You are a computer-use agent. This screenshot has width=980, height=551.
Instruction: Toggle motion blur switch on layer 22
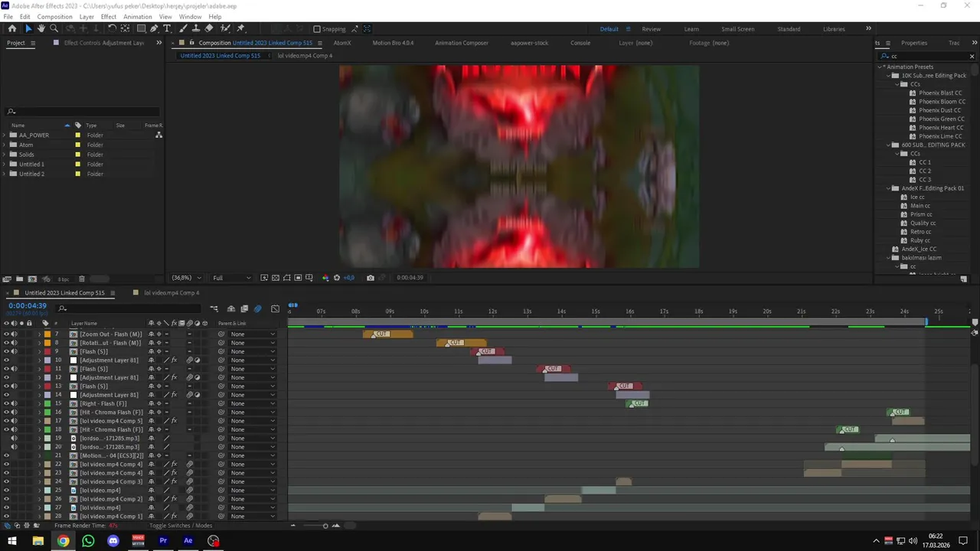pyautogui.click(x=189, y=465)
